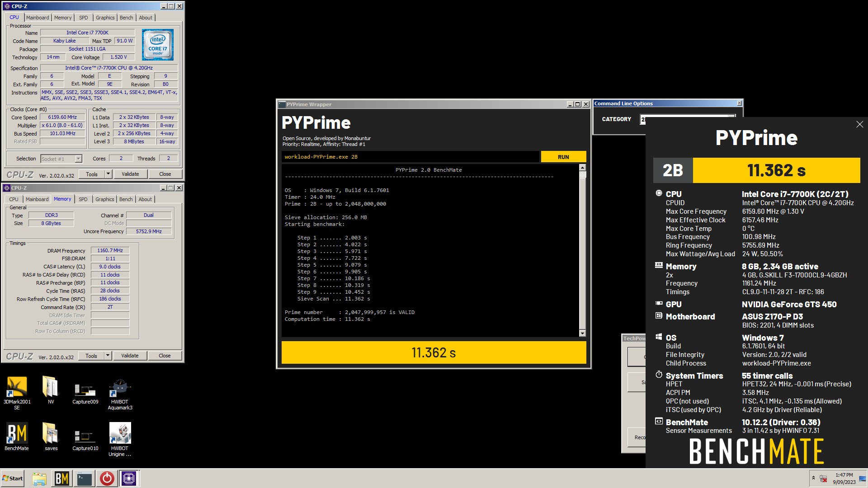The height and width of the screenshot is (488, 868).
Task: Click Validate in lower CPU-Z window
Action: tap(130, 356)
